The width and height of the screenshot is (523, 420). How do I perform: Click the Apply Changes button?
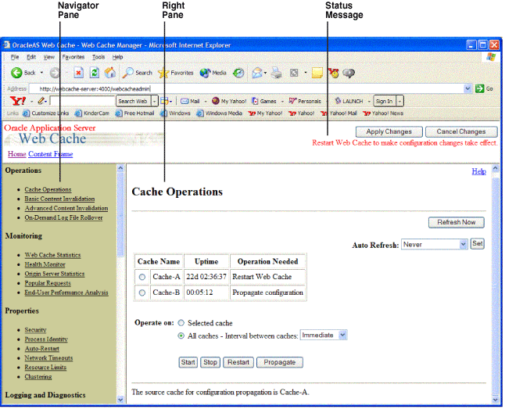[x=389, y=131]
